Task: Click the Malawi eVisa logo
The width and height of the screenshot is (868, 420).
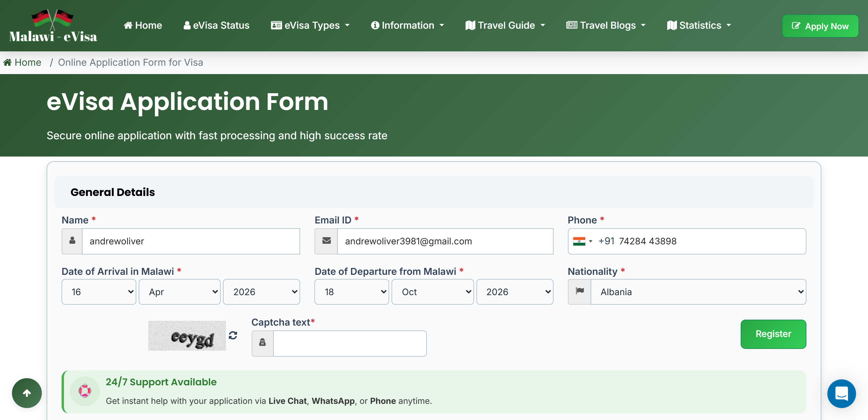Action: (53, 26)
